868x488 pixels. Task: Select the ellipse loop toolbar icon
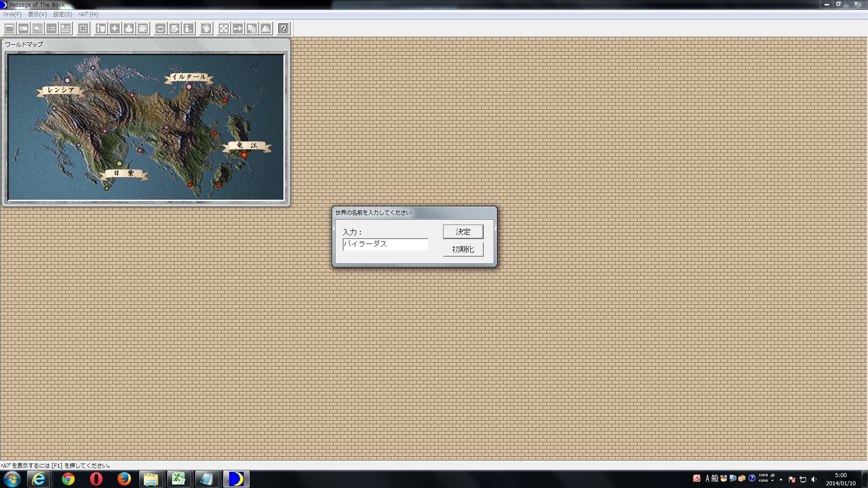[160, 28]
